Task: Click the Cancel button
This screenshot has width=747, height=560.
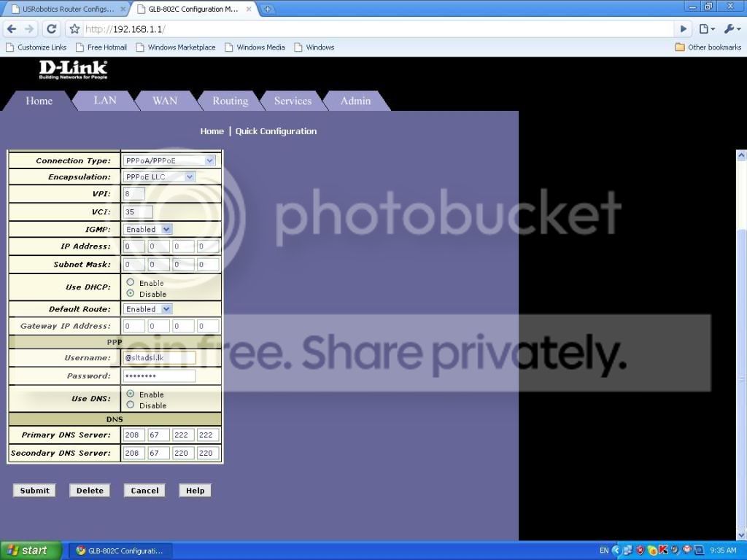Action: [144, 491]
